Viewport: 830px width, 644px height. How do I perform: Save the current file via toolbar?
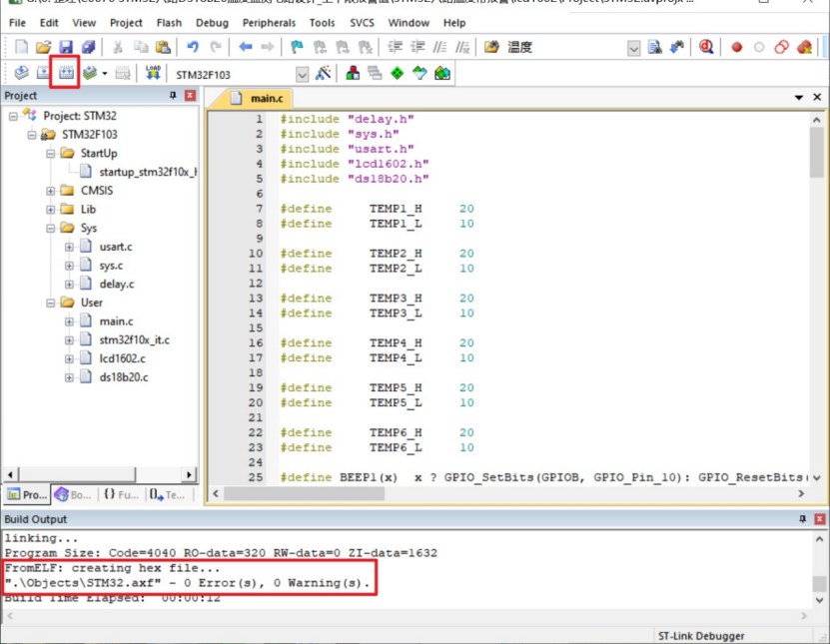66,47
